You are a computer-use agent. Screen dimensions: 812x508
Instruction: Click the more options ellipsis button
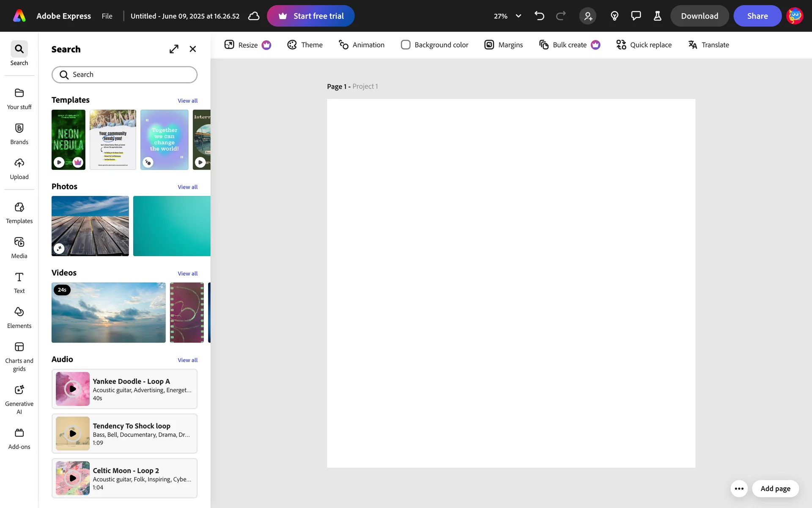[x=739, y=489]
